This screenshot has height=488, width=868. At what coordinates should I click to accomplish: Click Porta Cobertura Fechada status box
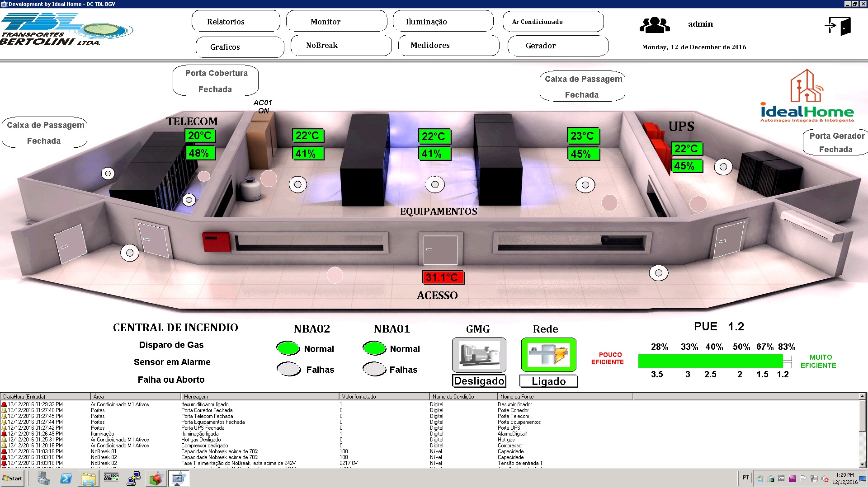point(216,81)
